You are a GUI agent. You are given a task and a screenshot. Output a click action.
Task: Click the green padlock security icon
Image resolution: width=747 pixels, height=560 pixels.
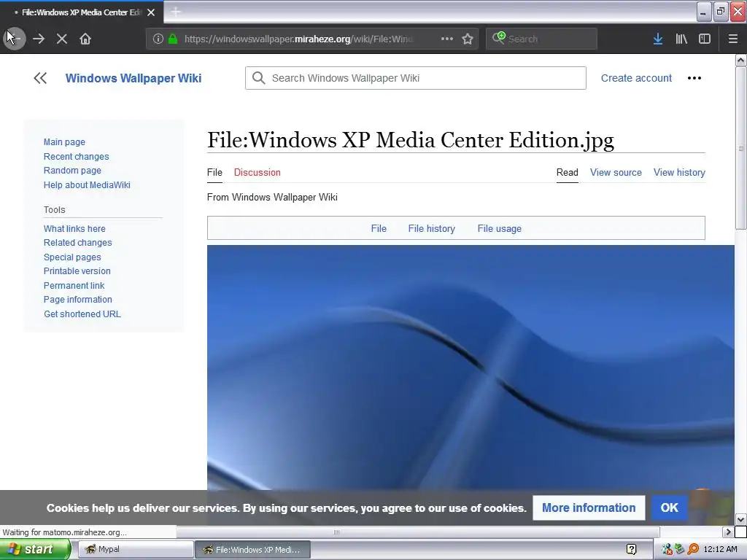click(x=173, y=39)
